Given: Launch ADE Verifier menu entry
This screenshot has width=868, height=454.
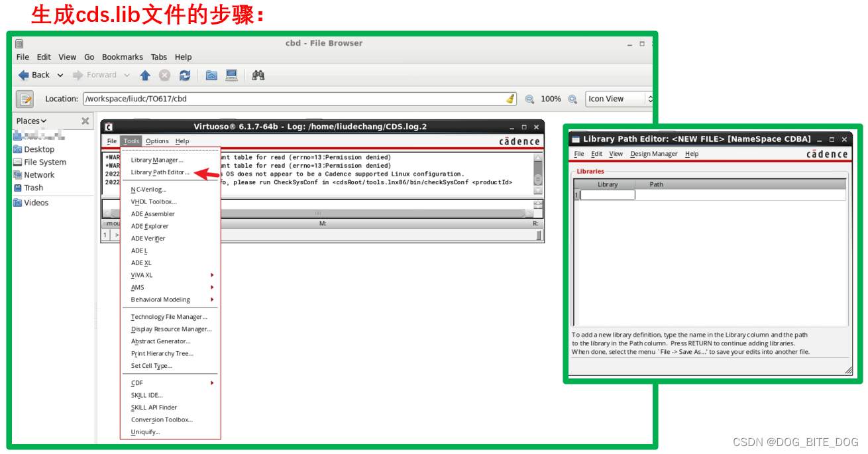Looking at the screenshot, I should [148, 239].
